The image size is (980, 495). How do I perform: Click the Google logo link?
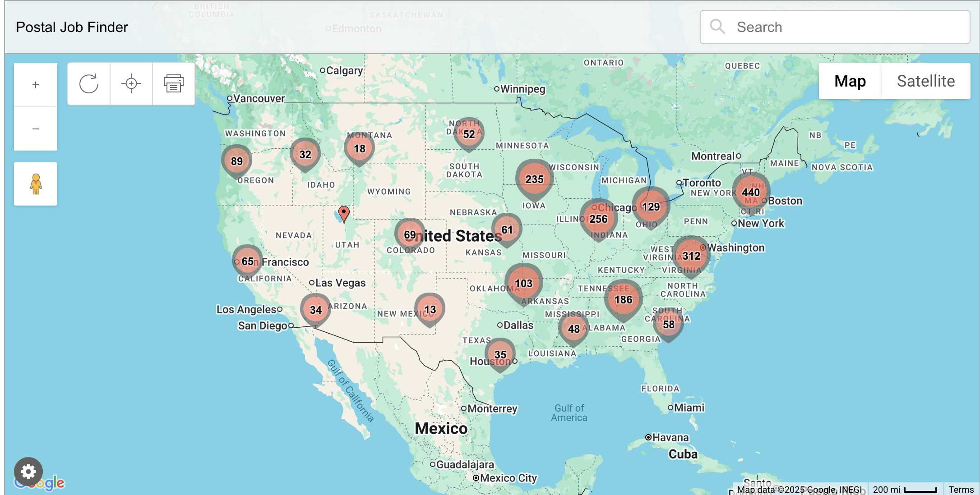click(40, 483)
